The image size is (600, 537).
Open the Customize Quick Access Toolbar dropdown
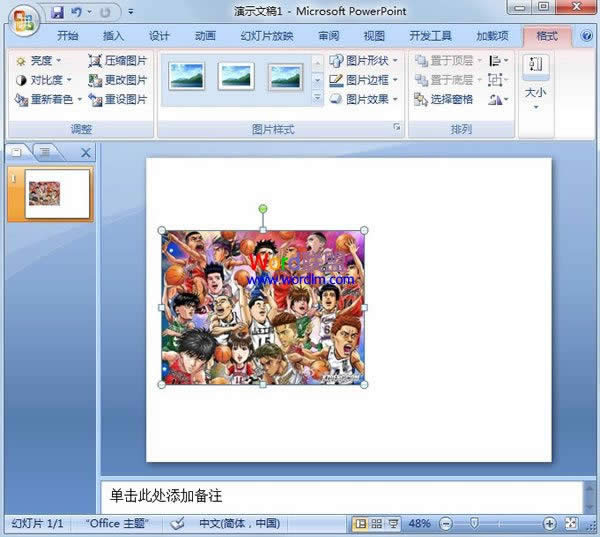coord(131,12)
